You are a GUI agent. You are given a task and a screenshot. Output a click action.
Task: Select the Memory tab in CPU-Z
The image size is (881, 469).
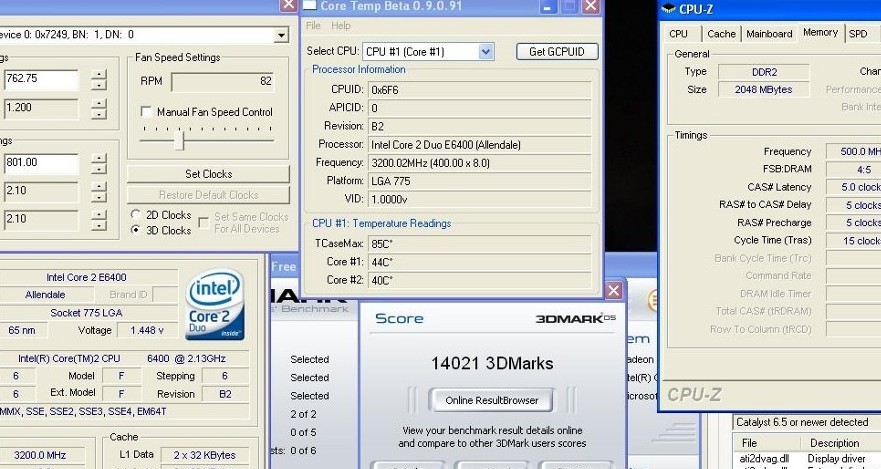pyautogui.click(x=820, y=33)
